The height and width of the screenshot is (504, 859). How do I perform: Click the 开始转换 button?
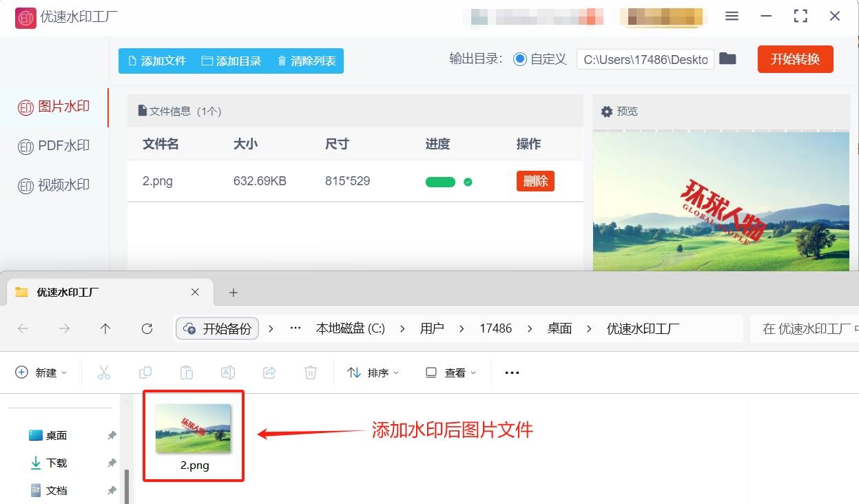point(795,59)
